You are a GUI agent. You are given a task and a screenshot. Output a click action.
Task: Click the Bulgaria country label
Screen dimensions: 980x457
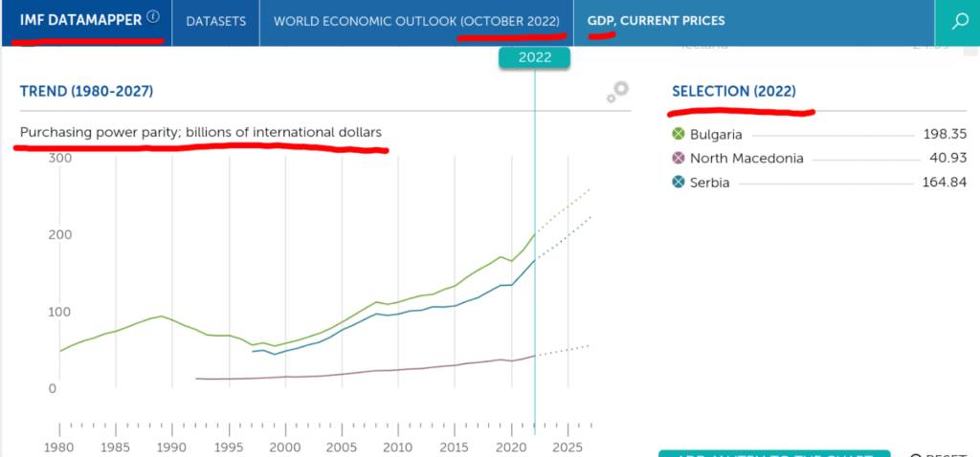[x=716, y=135]
